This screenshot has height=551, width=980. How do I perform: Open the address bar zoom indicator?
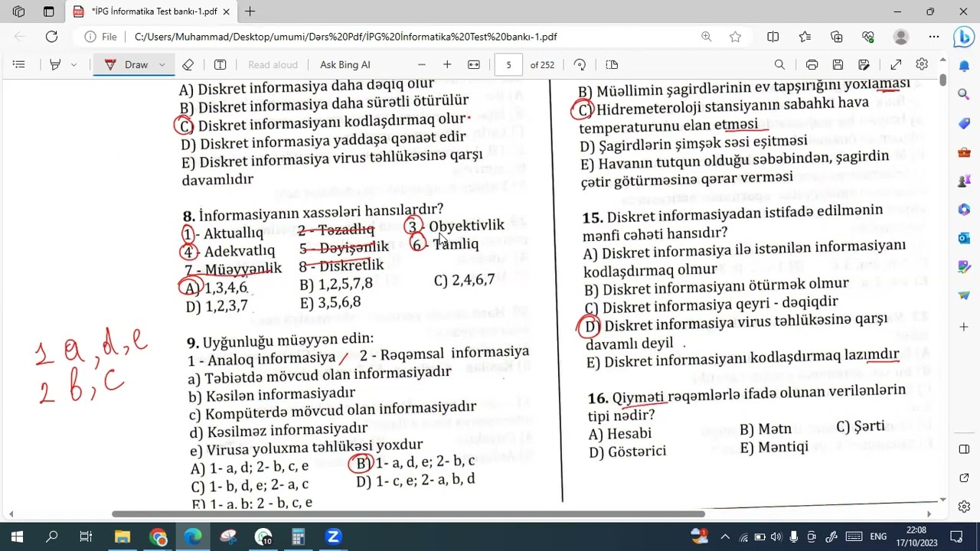click(x=706, y=37)
